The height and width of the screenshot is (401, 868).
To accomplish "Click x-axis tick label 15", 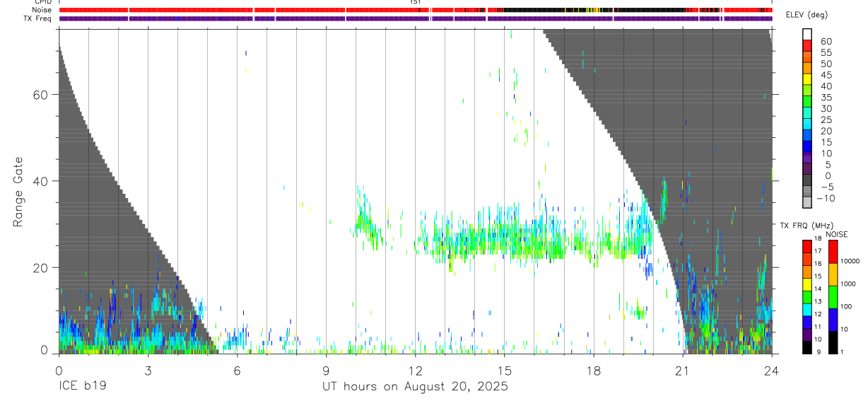I will [x=504, y=370].
